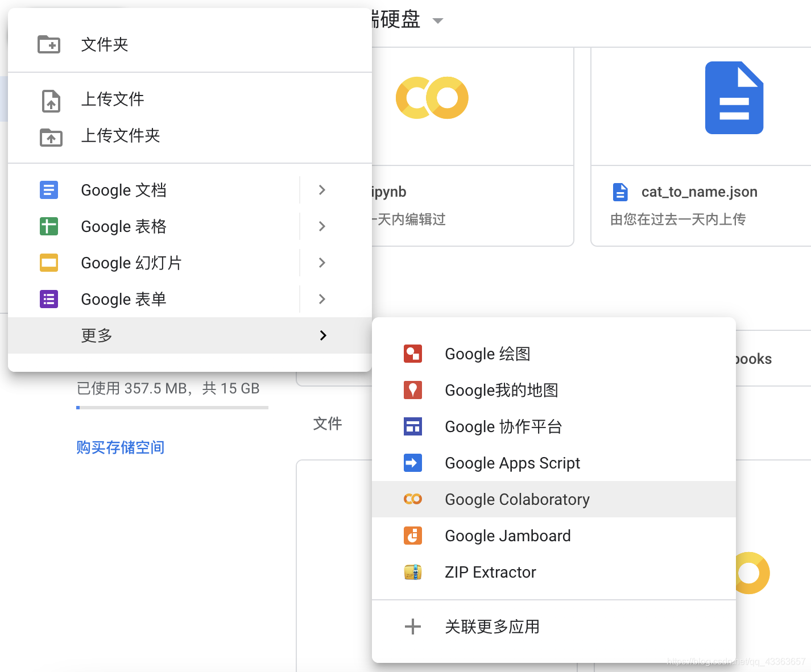The image size is (811, 672).
Task: Click the purple Google Forms icon
Action: [49, 299]
